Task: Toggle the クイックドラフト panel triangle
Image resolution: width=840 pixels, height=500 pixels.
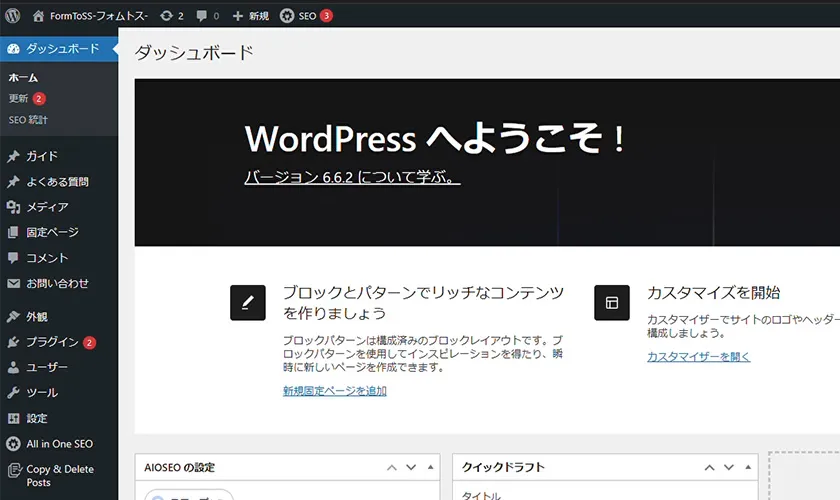Action: pyautogui.click(x=749, y=467)
